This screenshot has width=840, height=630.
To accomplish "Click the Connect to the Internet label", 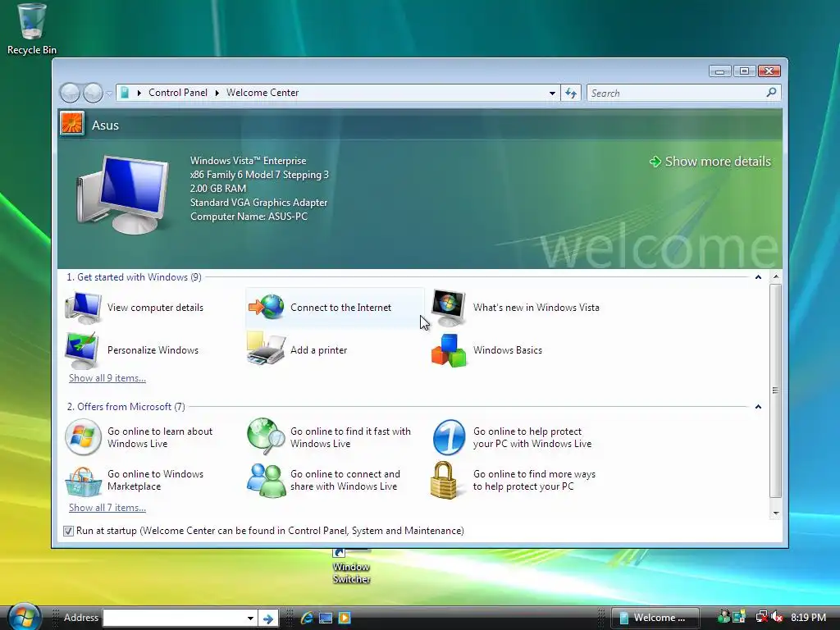I will coord(340,308).
